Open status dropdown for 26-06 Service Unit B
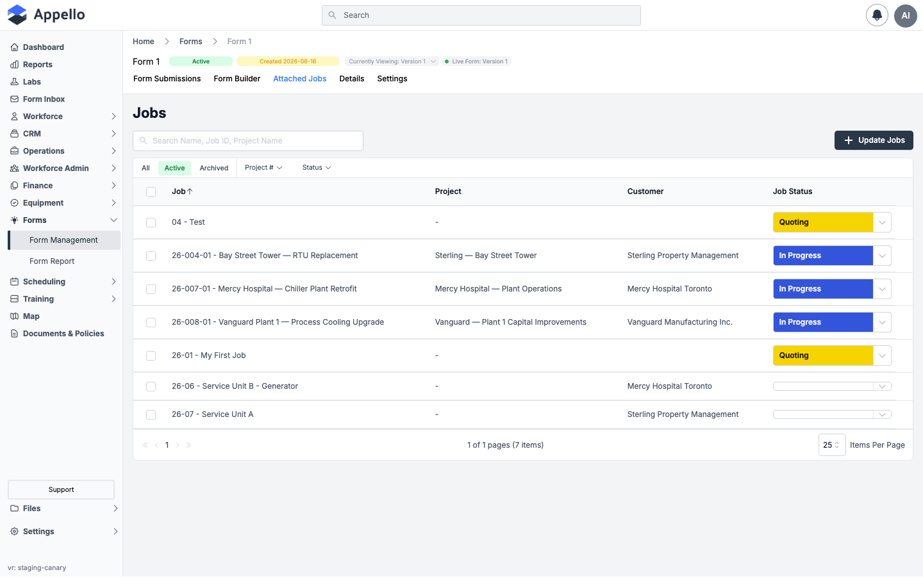 tap(882, 386)
